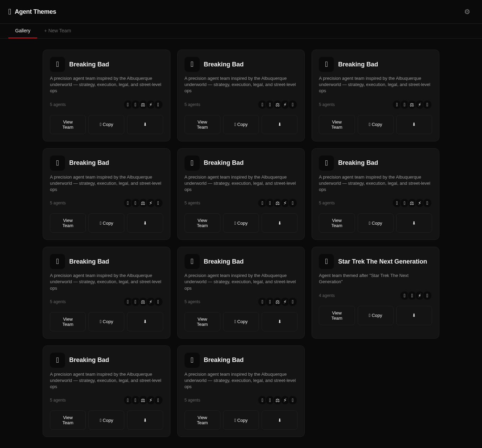Open the + New Team tab
The image size is (482, 448).
[57, 31]
